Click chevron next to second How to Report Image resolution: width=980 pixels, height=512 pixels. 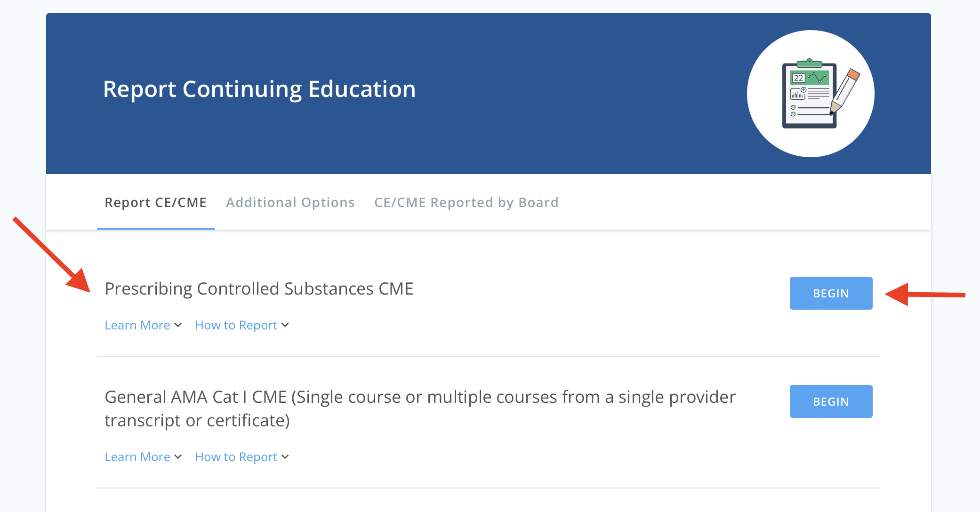click(x=285, y=457)
